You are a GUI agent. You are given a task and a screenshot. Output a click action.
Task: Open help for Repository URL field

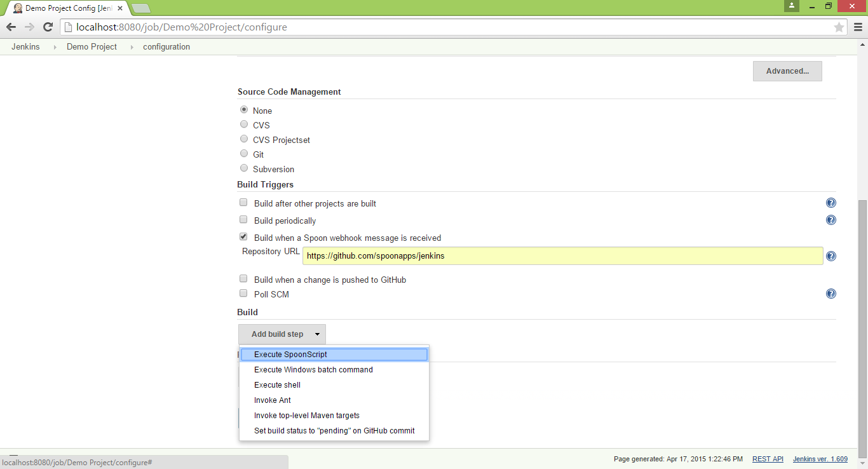point(831,256)
